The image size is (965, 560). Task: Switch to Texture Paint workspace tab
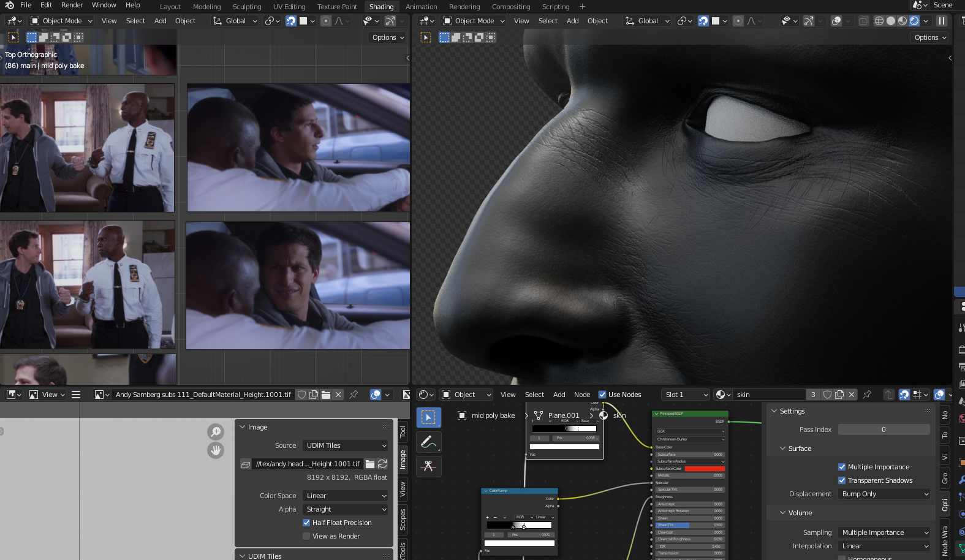pyautogui.click(x=337, y=7)
